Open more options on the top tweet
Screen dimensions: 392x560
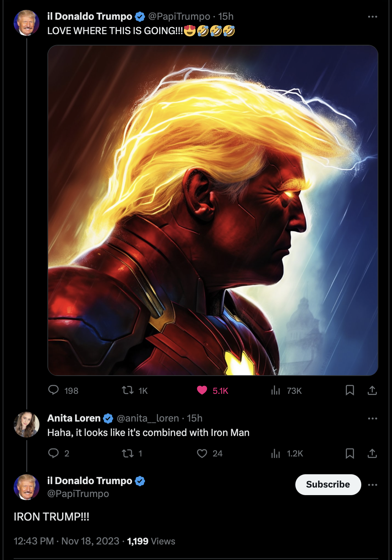tap(373, 17)
